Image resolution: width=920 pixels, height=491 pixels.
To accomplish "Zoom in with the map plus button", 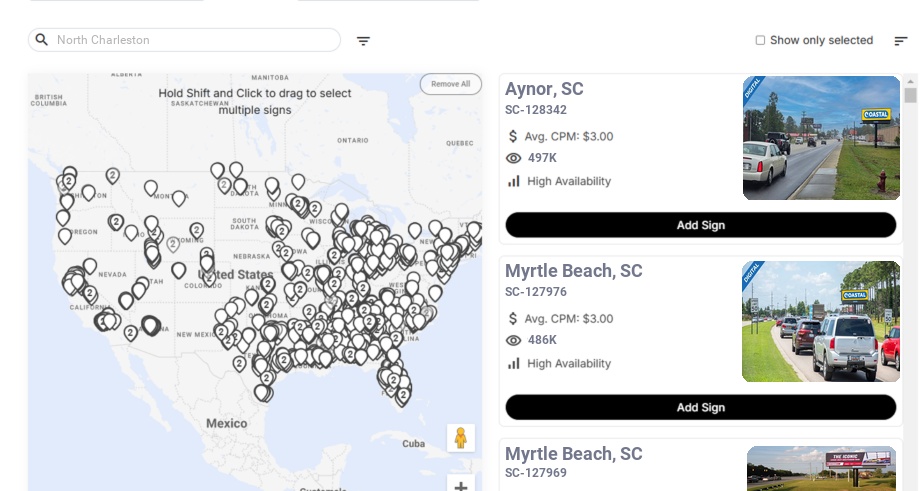I will [x=461, y=485].
